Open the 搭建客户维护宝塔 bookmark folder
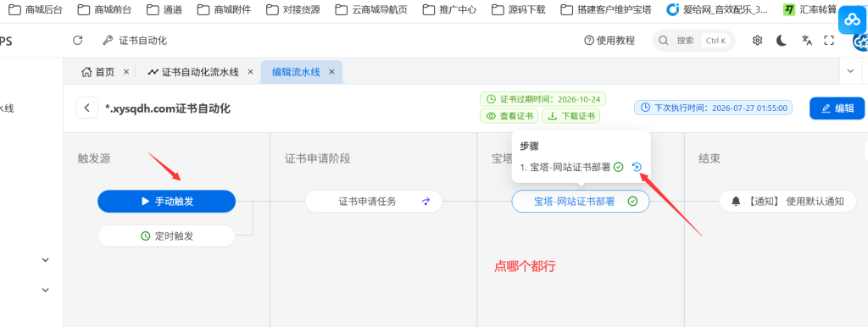 (x=605, y=9)
